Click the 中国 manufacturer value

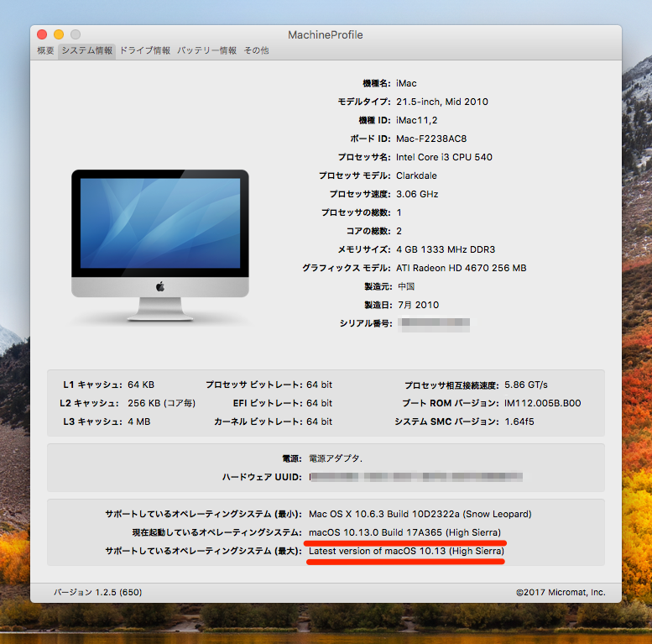click(x=406, y=286)
